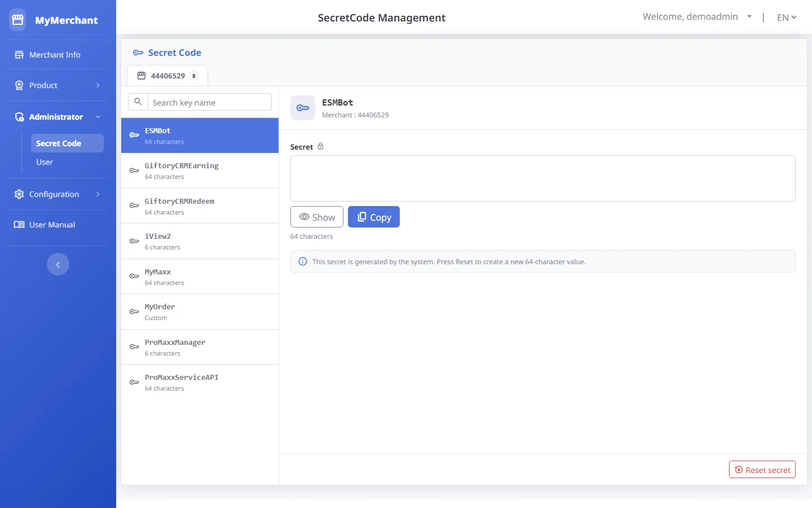Screen dimensions: 812x508
Task: Open the Merchant Info menu item
Action: coord(58,55)
